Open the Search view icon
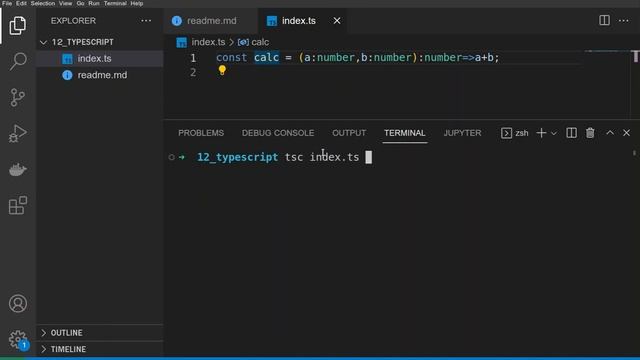640x360 pixels. (x=18, y=61)
